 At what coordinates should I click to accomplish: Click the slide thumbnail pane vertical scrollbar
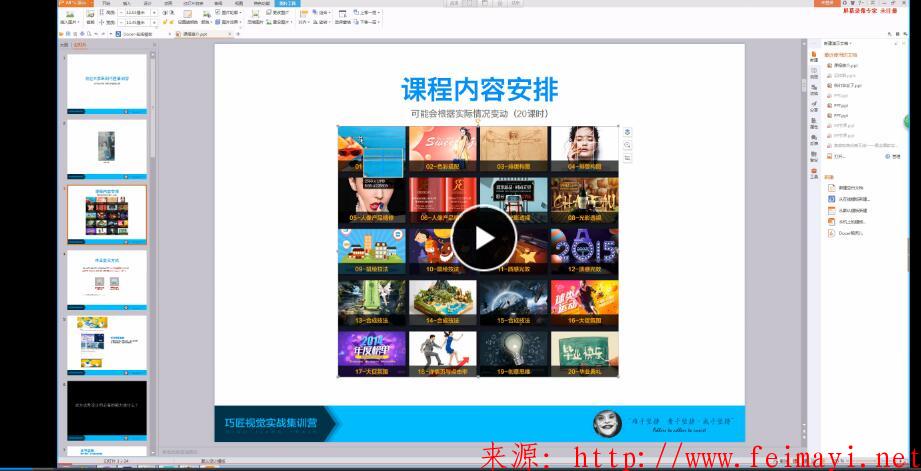click(x=153, y=106)
